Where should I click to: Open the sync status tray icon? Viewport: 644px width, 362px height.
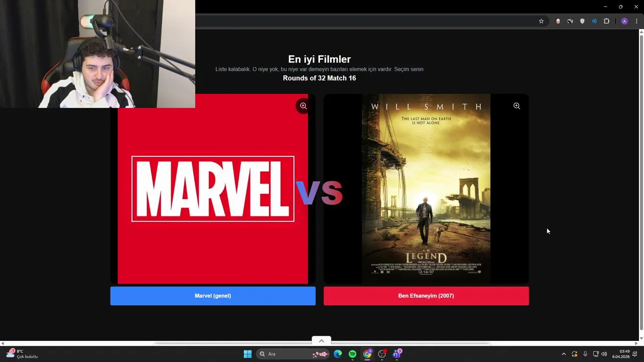pos(574,354)
